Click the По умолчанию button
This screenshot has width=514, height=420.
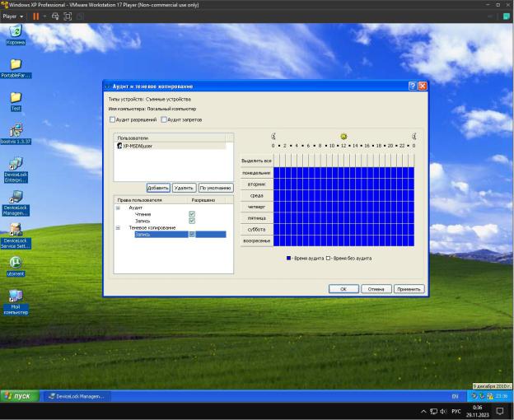tap(216, 188)
